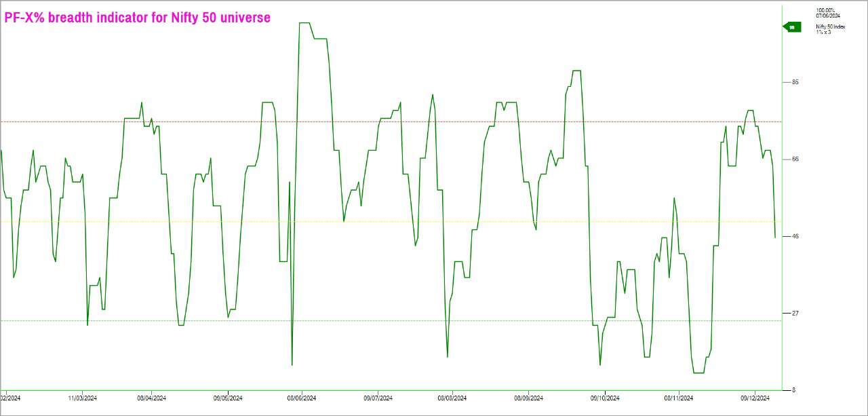Viewport: 868px width, 416px height.
Task: Click the 09/10/2024 date label
Action: [604, 398]
